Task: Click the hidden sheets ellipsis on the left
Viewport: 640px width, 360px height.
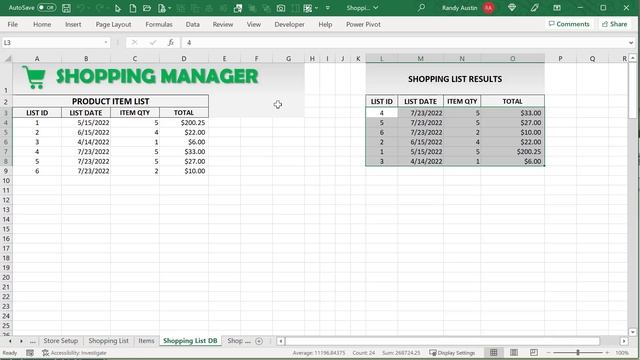Action: pyautogui.click(x=32, y=341)
